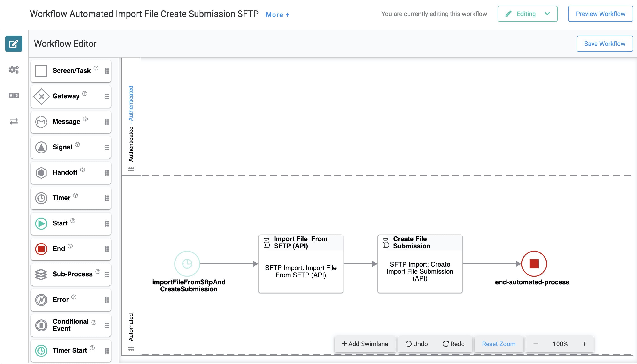The height and width of the screenshot is (364, 637).
Task: Open the workflow settings gears icon
Action: (14, 70)
